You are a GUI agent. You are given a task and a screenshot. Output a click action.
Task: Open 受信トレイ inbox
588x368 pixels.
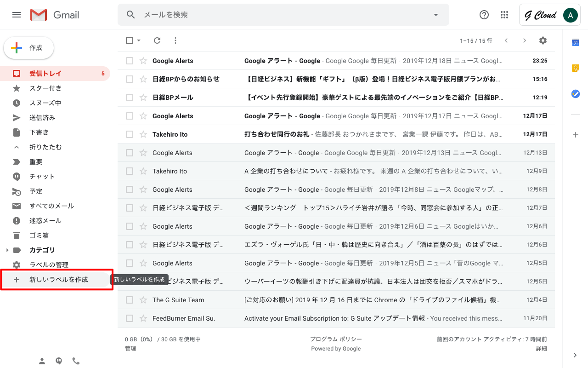pyautogui.click(x=55, y=74)
